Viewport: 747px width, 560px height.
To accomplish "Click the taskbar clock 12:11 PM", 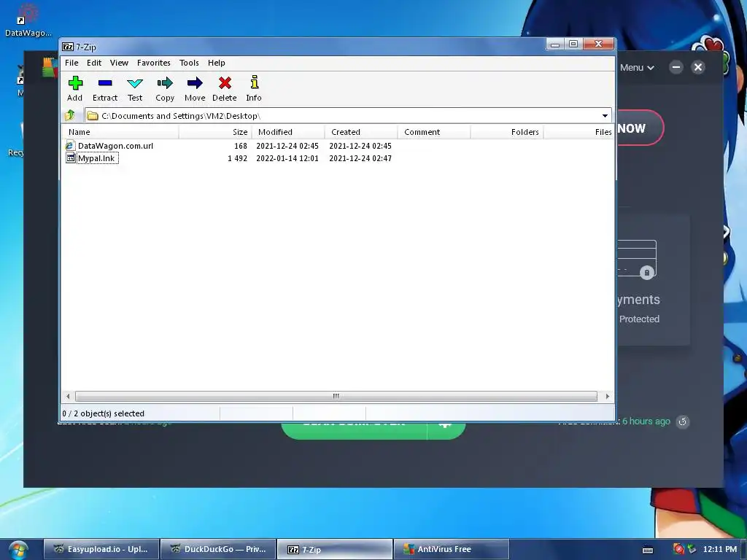I will [x=719, y=549].
